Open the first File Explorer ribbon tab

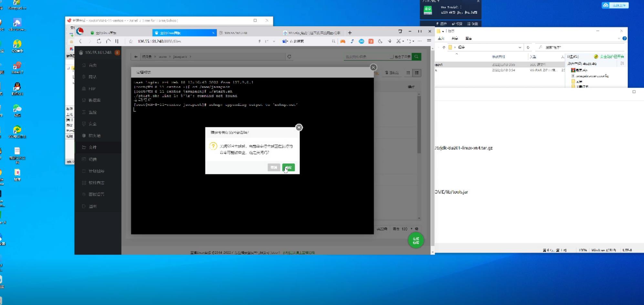coord(441,38)
